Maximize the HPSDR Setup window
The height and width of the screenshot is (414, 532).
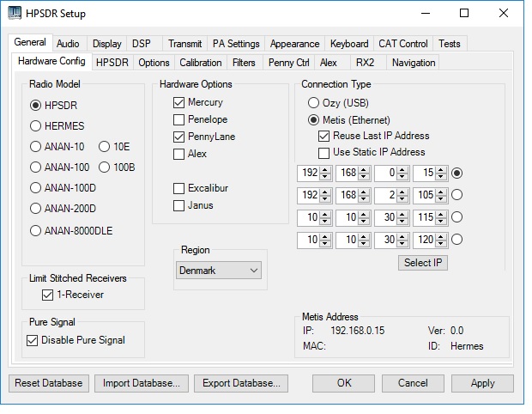tap(464, 13)
